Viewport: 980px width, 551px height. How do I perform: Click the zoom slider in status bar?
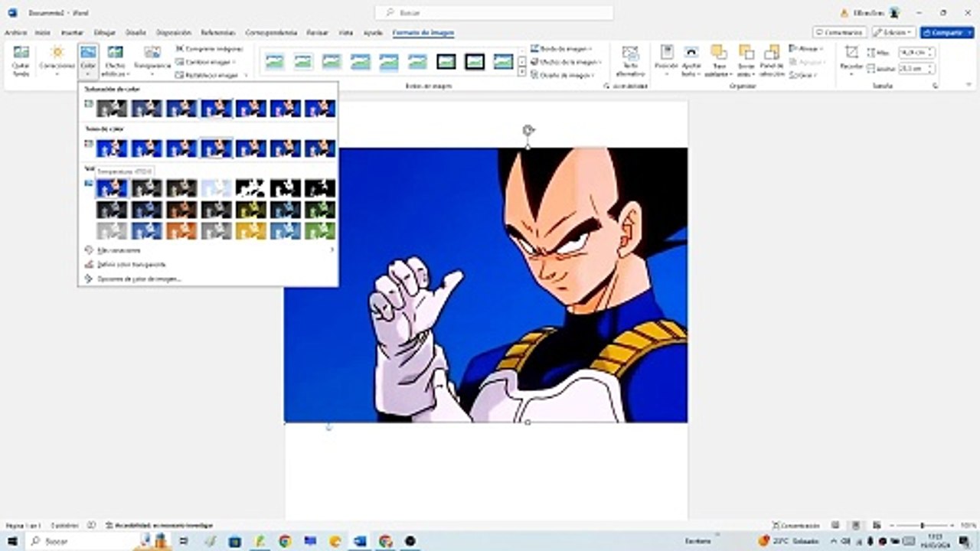click(x=921, y=526)
